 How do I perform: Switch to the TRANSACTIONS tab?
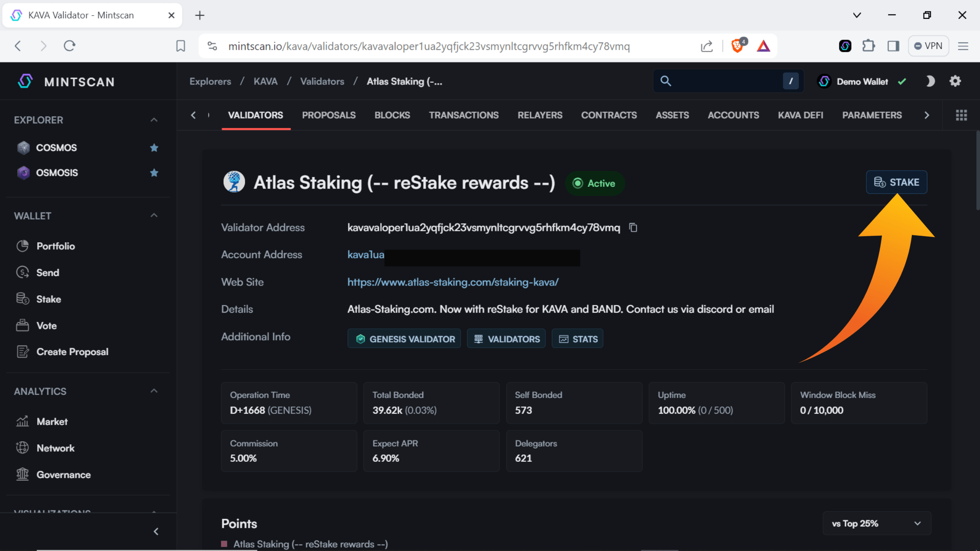[x=464, y=115]
